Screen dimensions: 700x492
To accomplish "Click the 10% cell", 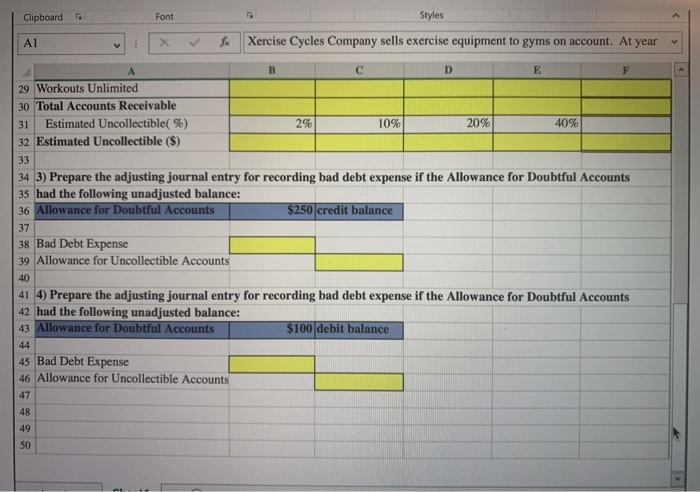I will (359, 124).
